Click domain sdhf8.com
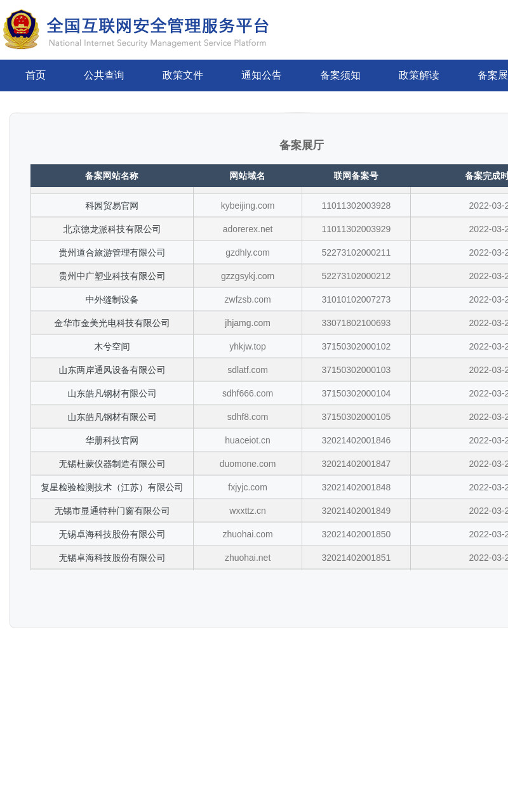This screenshot has height=812, width=508. pos(248,417)
